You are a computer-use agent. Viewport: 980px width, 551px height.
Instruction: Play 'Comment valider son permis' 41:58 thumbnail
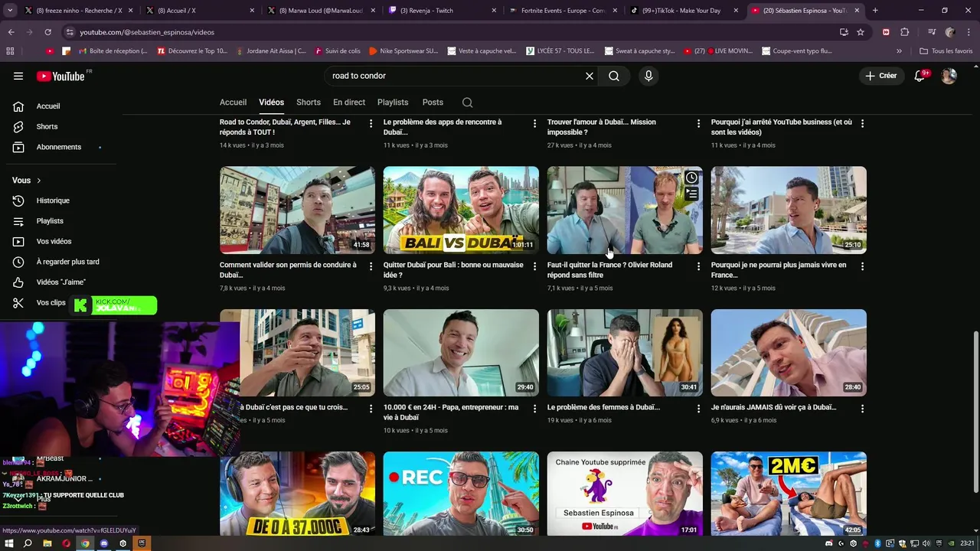coord(297,210)
